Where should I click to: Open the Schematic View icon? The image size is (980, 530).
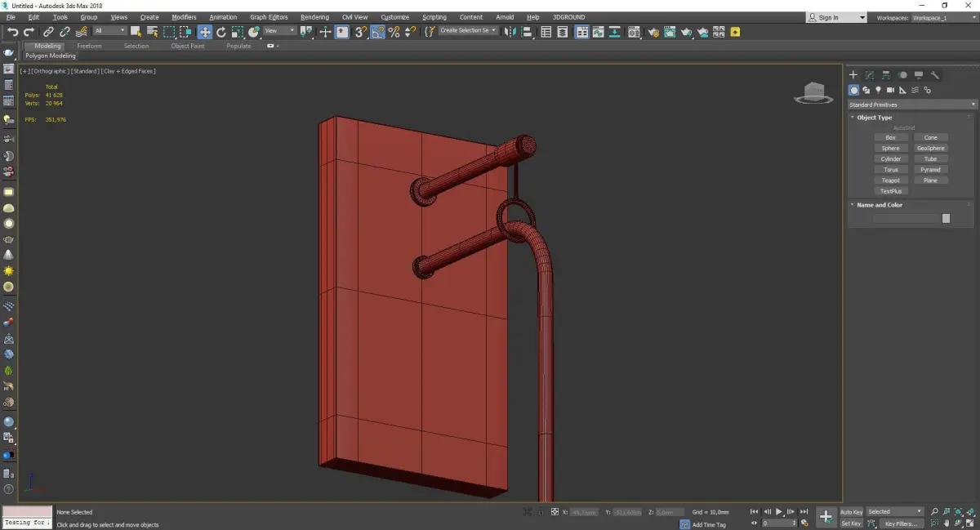615,32
